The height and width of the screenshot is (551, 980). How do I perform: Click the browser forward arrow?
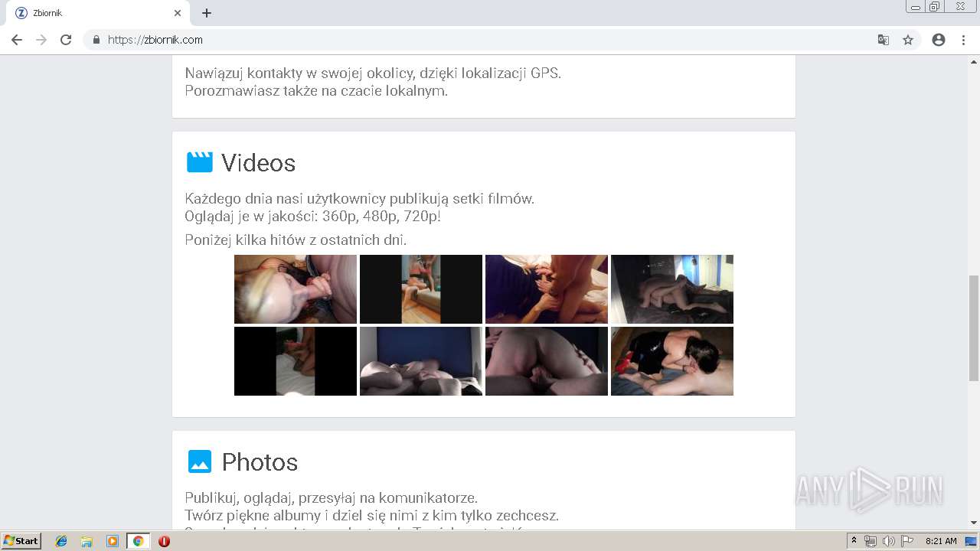pos(41,40)
